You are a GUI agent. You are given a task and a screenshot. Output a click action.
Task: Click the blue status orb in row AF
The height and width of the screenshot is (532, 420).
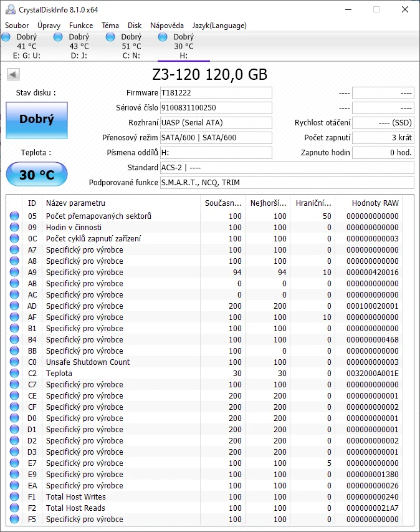click(14, 317)
